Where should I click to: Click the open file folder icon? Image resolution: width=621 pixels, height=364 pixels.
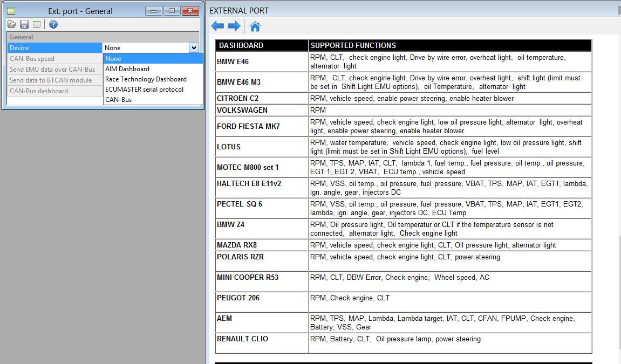[x=12, y=24]
